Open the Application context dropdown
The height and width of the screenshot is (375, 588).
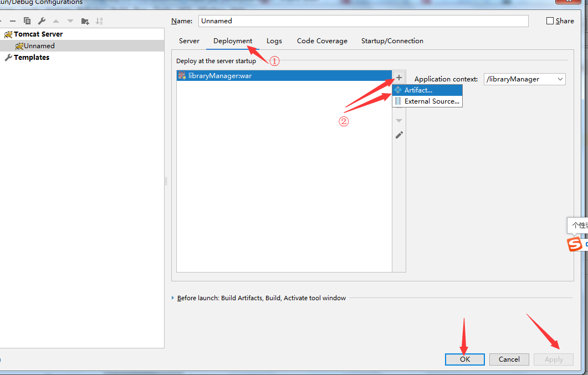(x=560, y=79)
